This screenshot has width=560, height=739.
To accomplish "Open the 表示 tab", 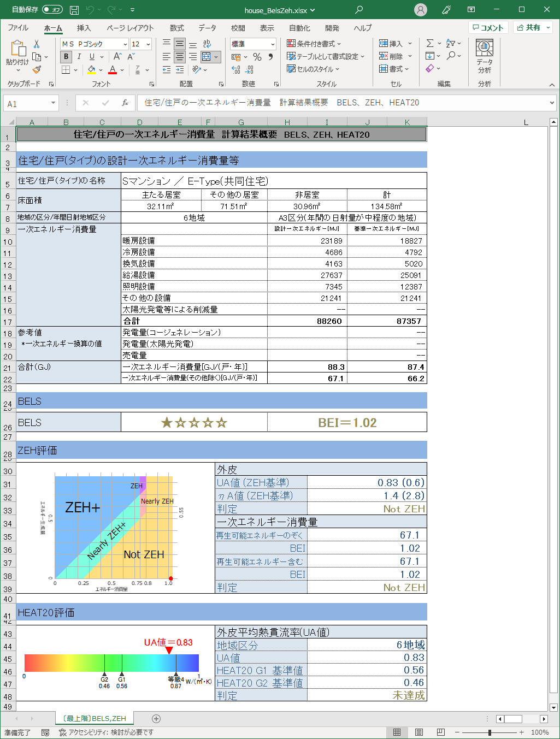I will point(267,28).
